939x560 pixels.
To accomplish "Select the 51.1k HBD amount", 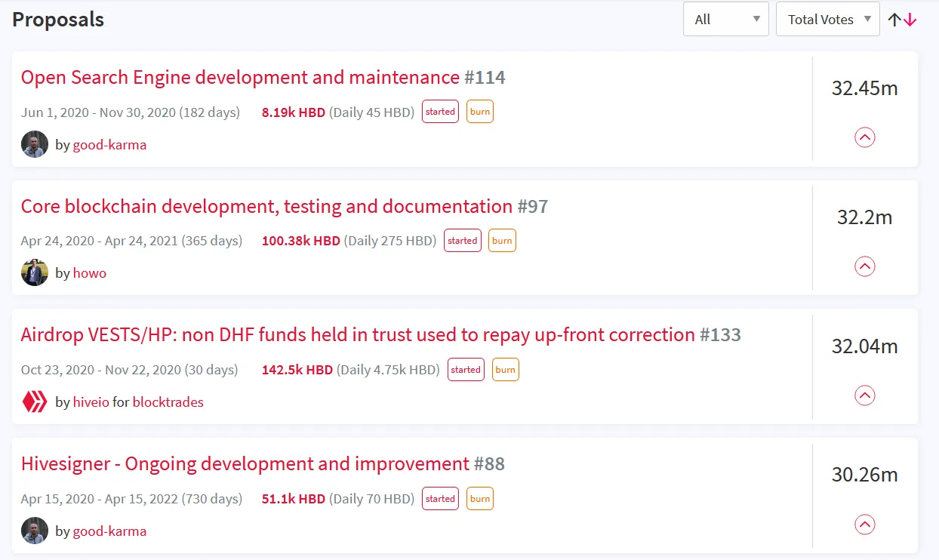I will coord(294,499).
